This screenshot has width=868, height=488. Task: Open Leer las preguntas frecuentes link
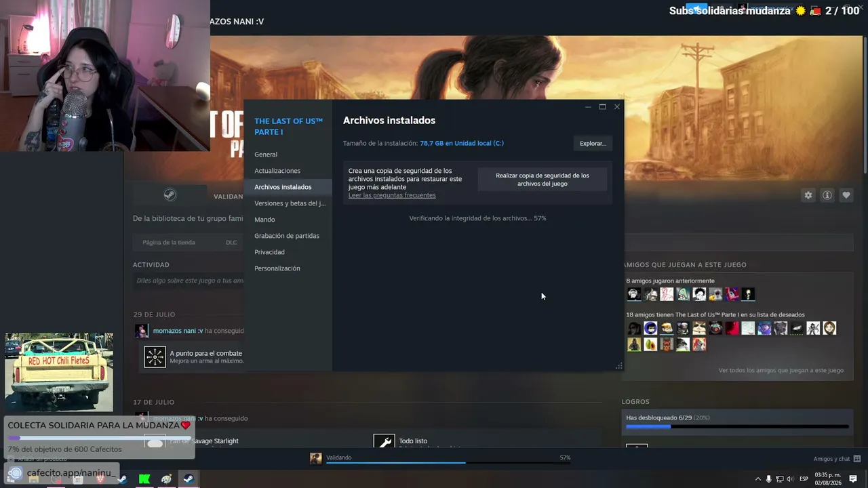tap(392, 195)
